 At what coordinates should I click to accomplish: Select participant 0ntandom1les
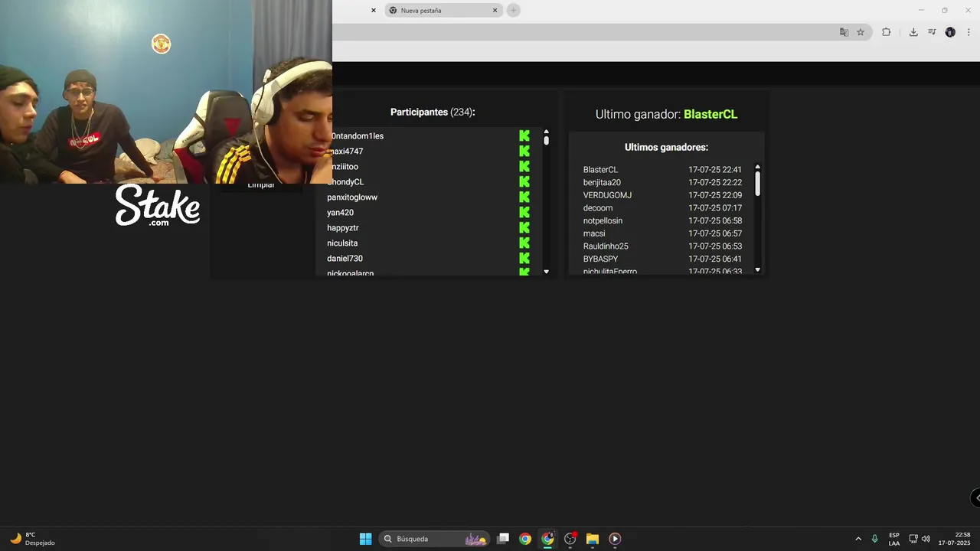357,136
